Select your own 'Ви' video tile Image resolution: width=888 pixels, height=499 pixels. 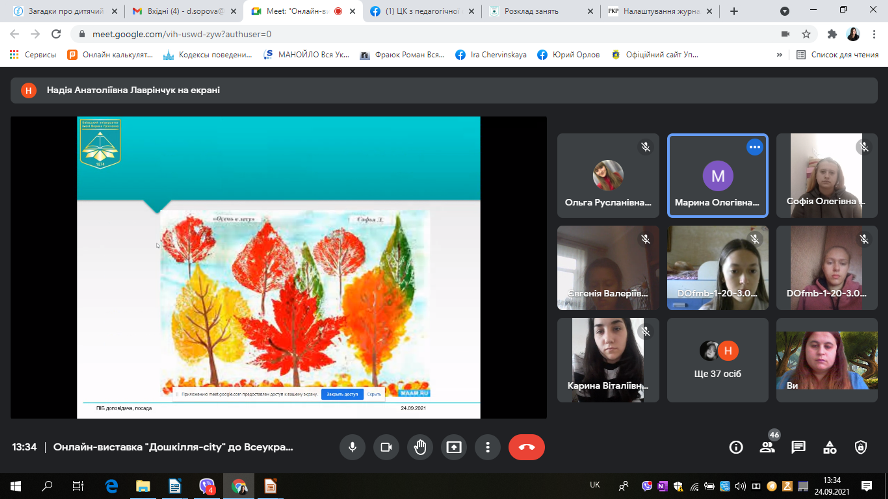(x=827, y=360)
